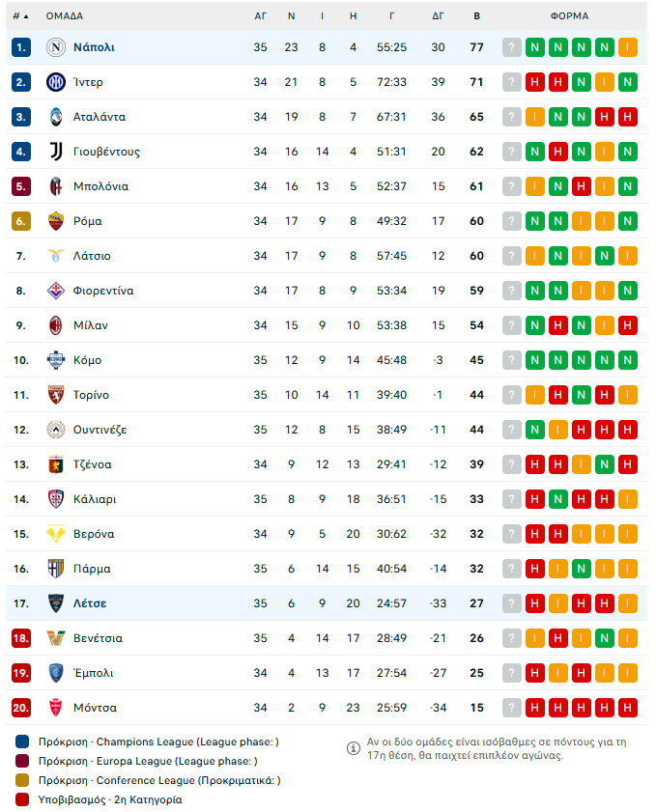656x812 pixels.
Task: Click Napoli's upcoming match question-mark badge
Action: [511, 47]
